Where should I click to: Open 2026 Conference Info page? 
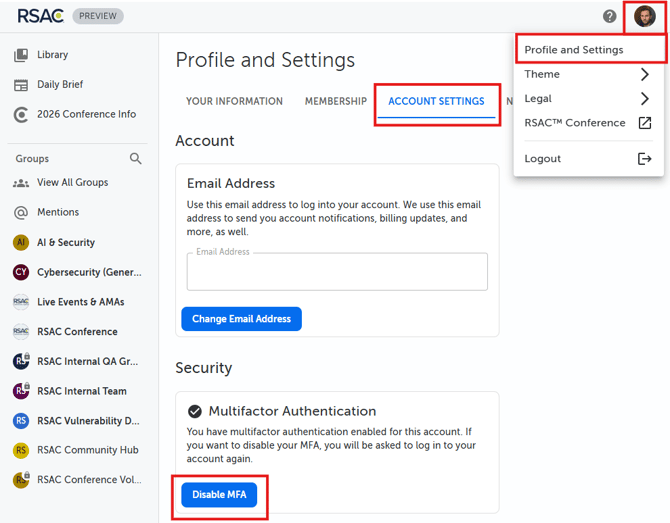[x=86, y=114]
